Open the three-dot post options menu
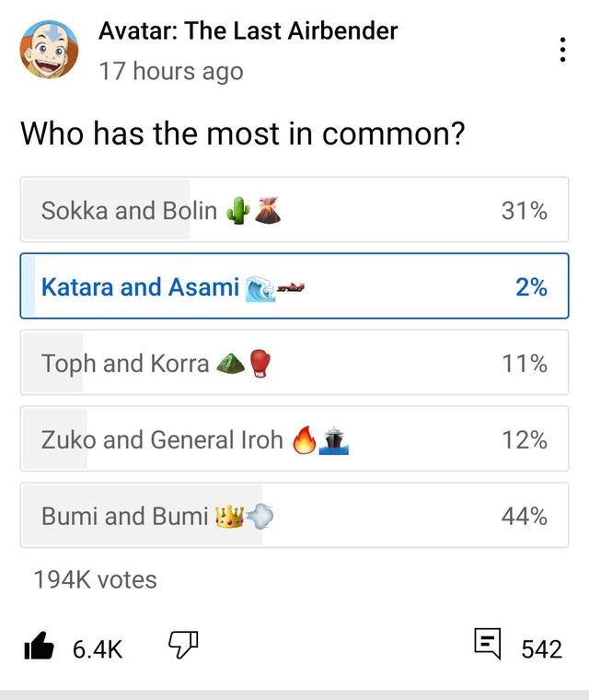 [562, 50]
